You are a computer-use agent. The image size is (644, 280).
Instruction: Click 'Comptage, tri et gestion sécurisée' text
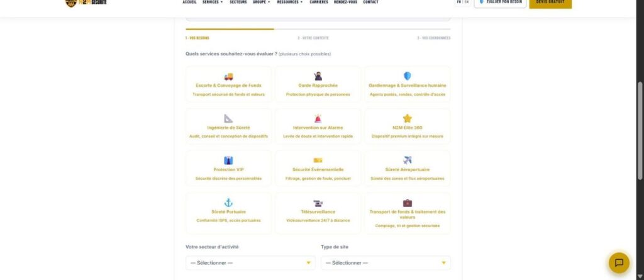407,226
